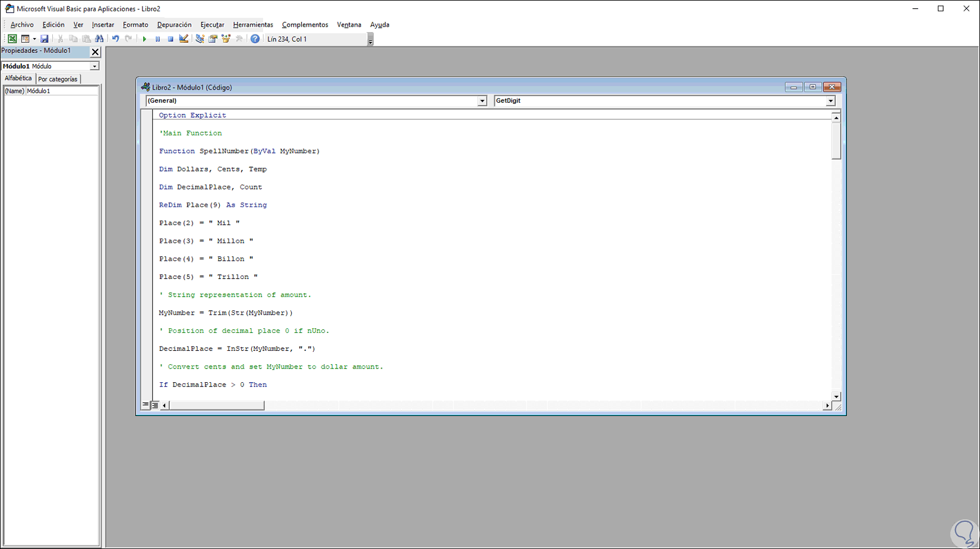
Task: Toggle Design Mode with its toolbar icon
Action: (184, 39)
